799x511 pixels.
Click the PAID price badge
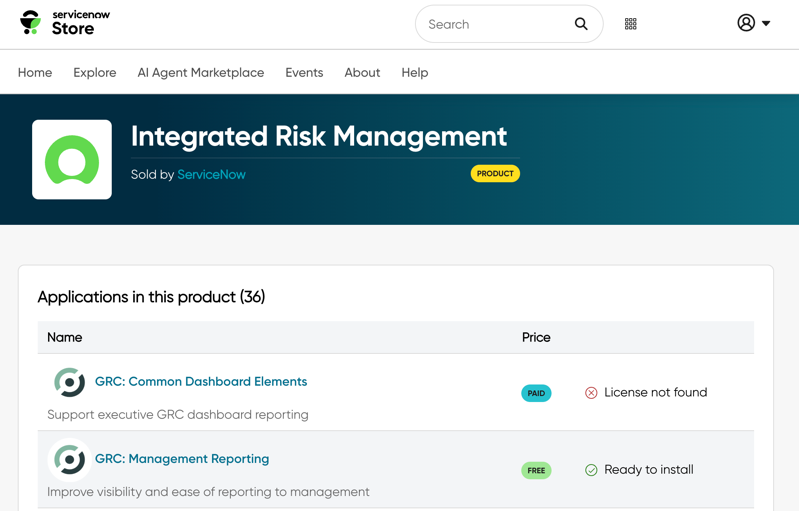pyautogui.click(x=536, y=393)
